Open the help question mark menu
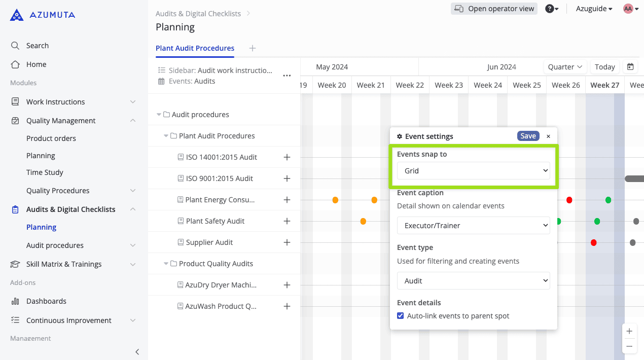The width and height of the screenshot is (644, 360). 552,9
